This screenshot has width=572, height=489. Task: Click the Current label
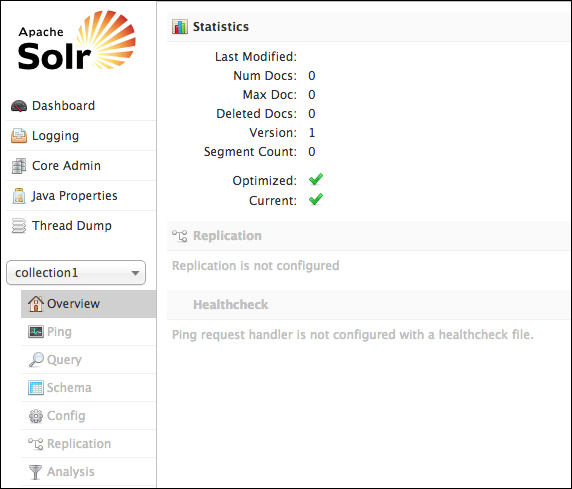(273, 201)
